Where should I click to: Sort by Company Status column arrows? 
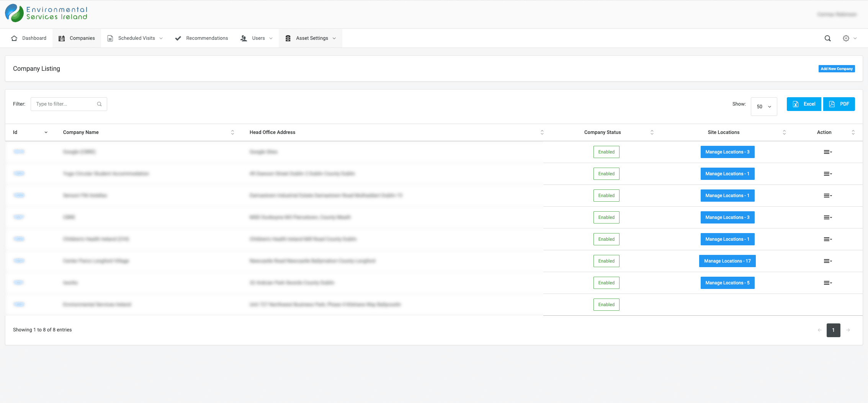tap(652, 132)
